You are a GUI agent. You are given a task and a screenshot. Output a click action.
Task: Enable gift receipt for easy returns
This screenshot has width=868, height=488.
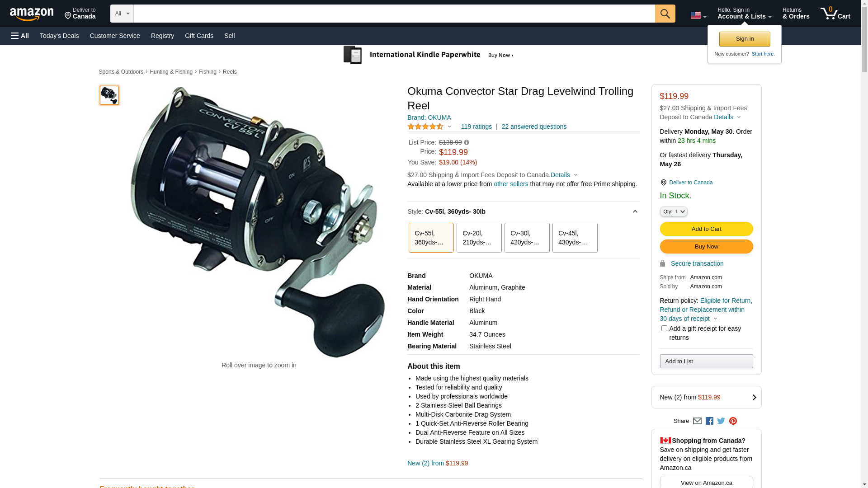[x=664, y=328]
